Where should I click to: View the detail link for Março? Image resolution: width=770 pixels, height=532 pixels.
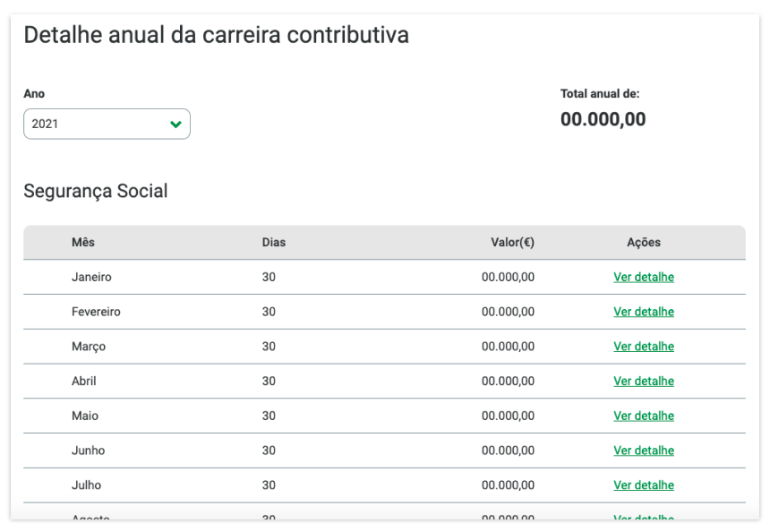click(644, 347)
